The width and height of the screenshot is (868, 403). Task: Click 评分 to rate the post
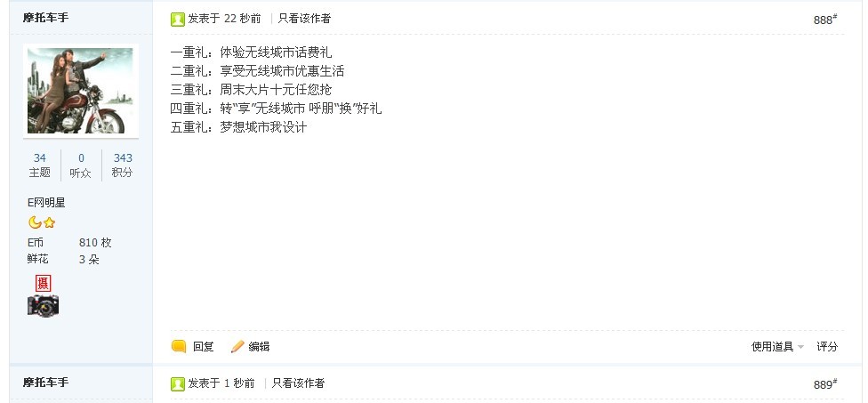[x=827, y=347]
